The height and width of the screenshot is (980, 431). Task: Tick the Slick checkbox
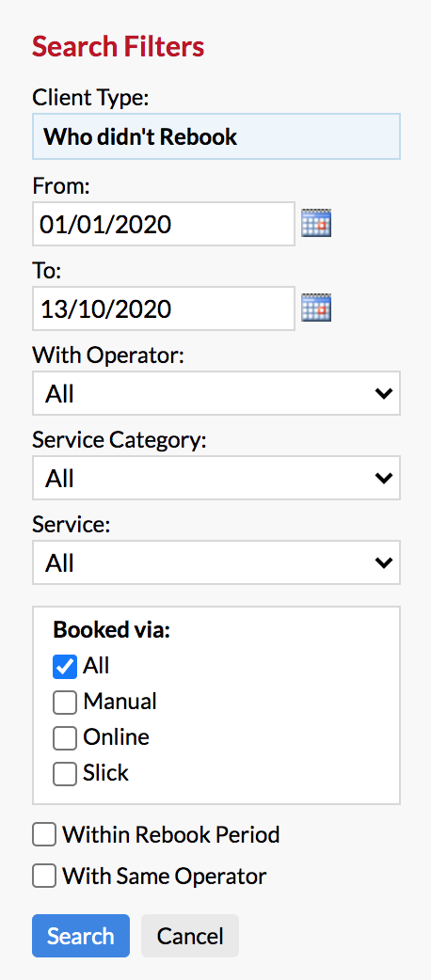(65, 773)
